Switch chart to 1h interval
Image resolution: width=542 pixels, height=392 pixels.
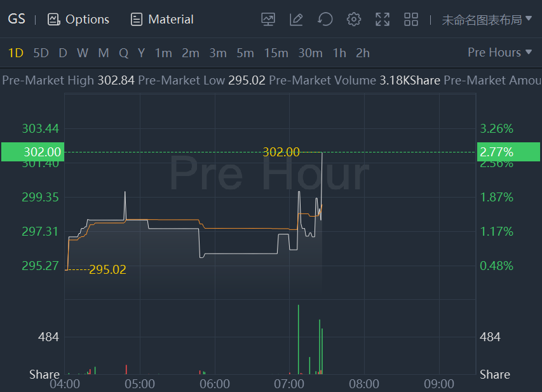coord(339,53)
